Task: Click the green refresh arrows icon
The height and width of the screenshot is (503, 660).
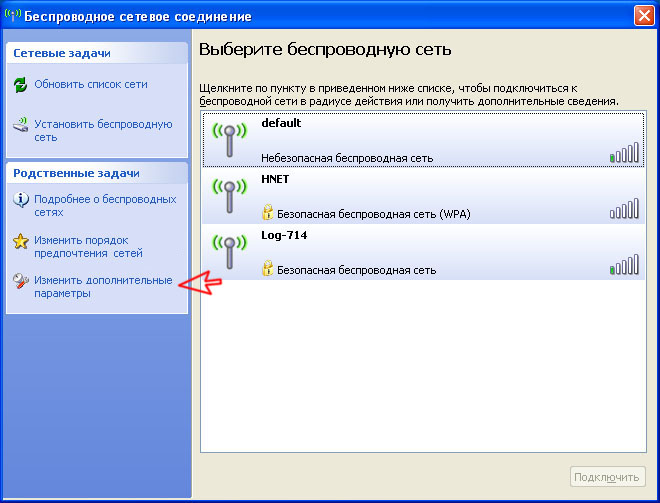Action: click(x=20, y=85)
